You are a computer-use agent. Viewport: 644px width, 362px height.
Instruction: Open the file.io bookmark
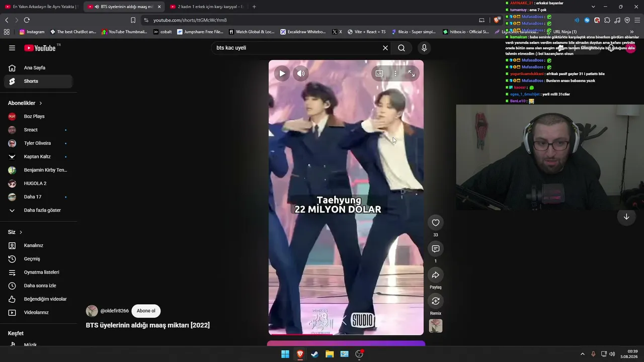pyautogui.click(x=413, y=32)
